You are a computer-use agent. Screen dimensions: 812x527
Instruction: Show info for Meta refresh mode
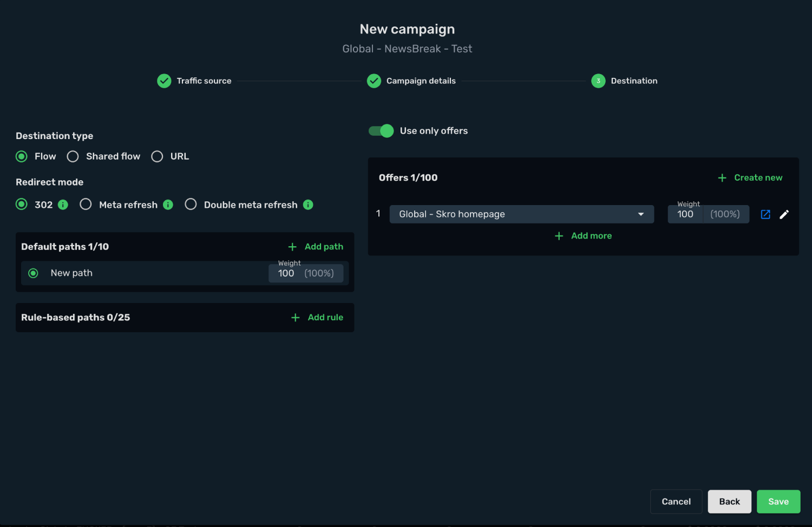coord(168,205)
